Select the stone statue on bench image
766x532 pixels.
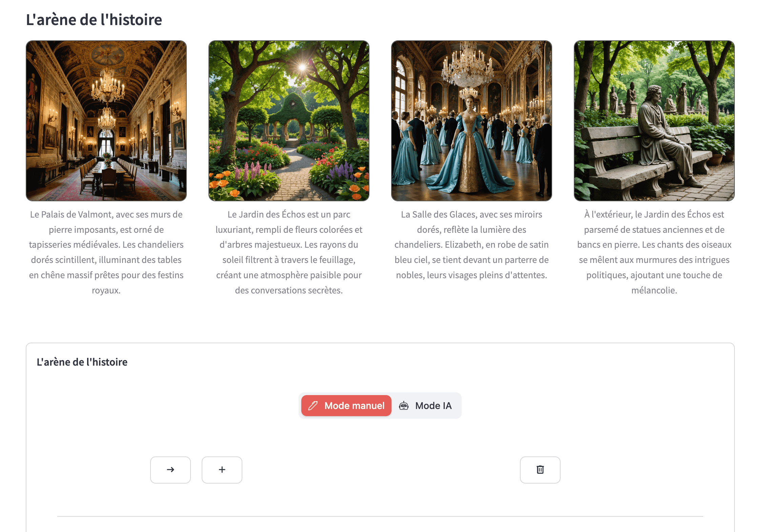coord(654,121)
